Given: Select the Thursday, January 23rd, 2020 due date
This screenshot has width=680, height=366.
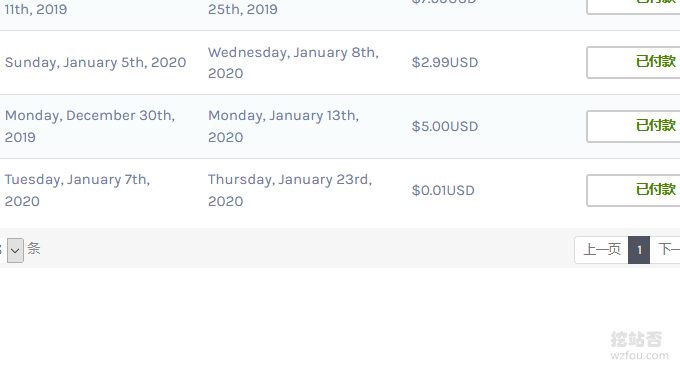Looking at the screenshot, I should pyautogui.click(x=290, y=190).
